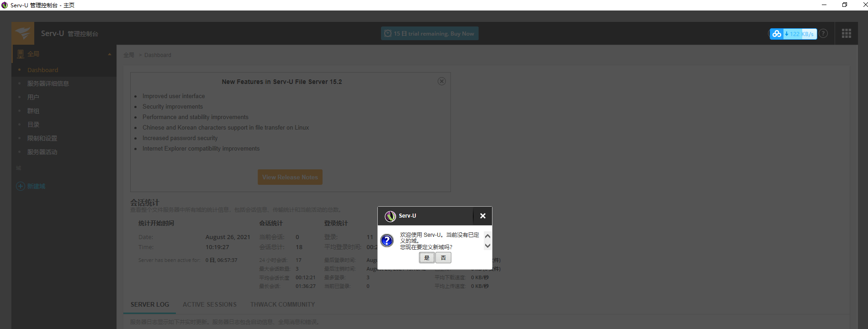Click the 统计开始时间 column heading
868x329 pixels.
(156, 223)
